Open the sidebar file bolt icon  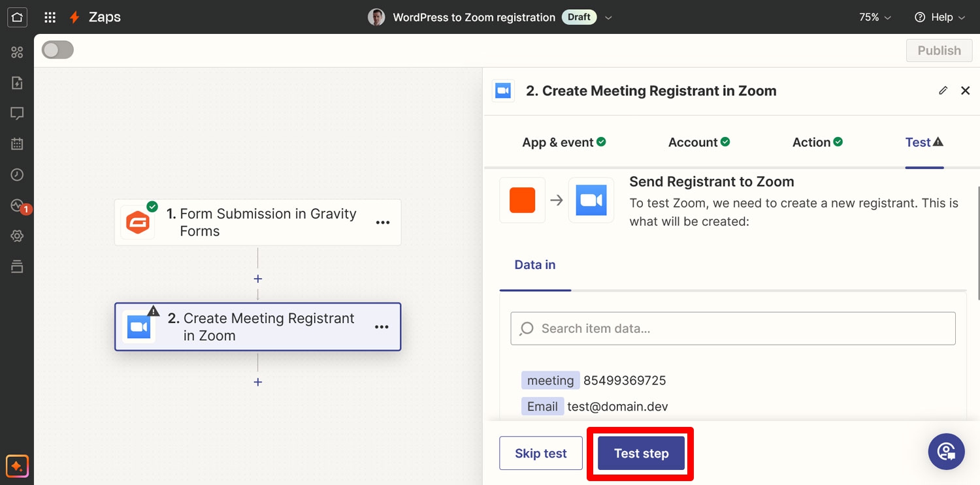pyautogui.click(x=17, y=83)
